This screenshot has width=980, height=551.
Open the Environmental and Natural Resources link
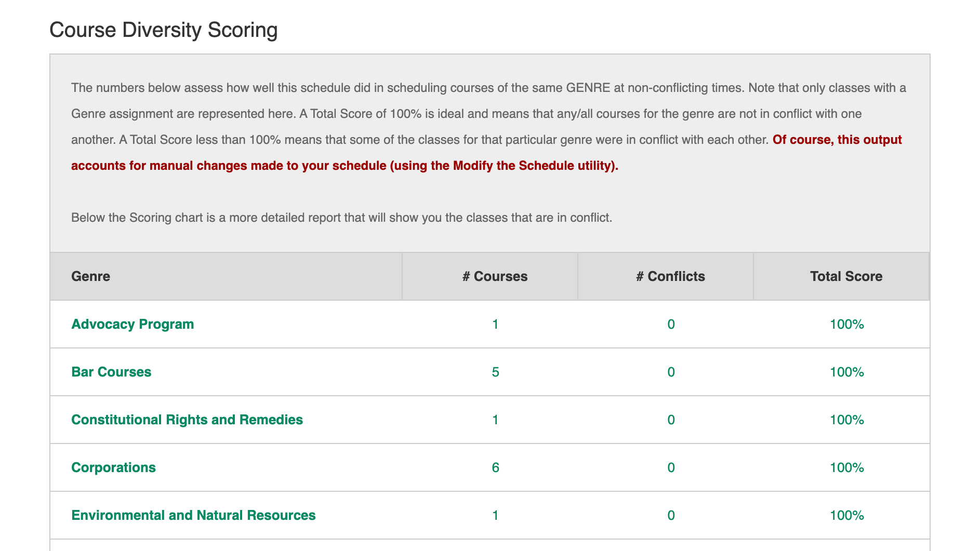pos(193,515)
